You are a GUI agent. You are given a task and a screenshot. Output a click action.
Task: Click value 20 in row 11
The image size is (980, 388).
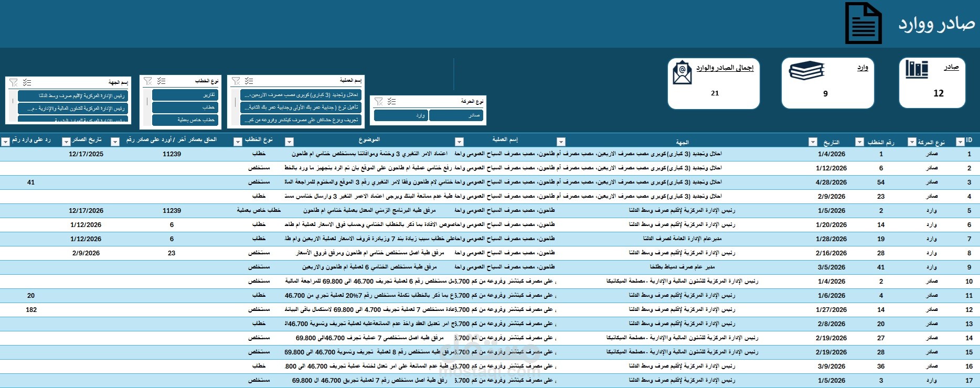pos(31,296)
